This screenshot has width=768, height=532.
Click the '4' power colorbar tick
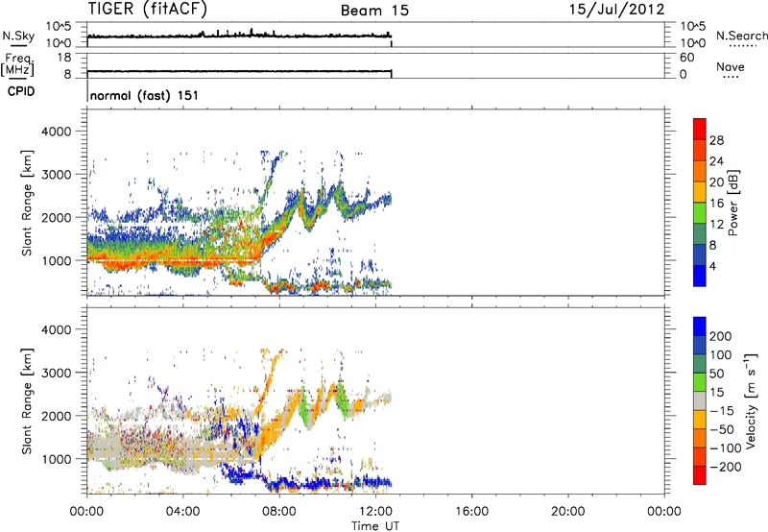coord(712,266)
